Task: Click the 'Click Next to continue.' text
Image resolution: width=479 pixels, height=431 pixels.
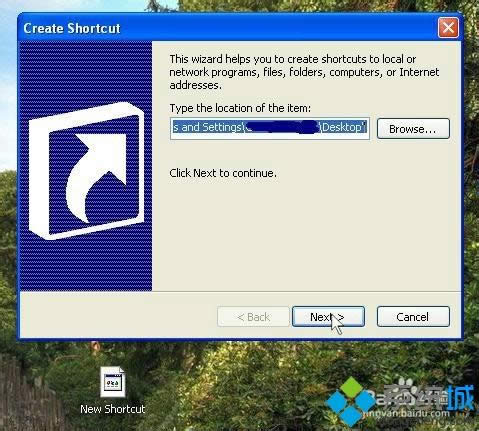Action: (223, 173)
